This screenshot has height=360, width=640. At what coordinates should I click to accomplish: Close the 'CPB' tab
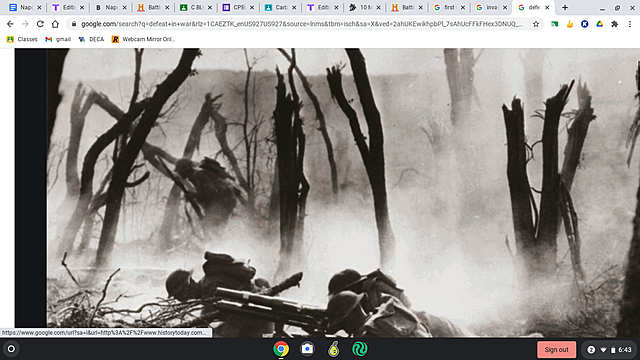pyautogui.click(x=252, y=7)
